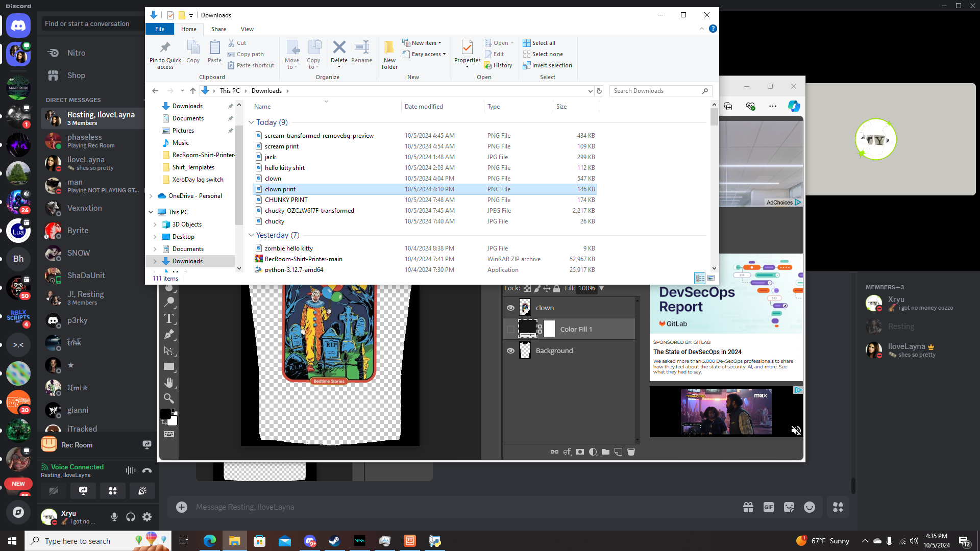Click the New folder icon
Screen dimensions: 980x551
pyautogui.click(x=389, y=48)
